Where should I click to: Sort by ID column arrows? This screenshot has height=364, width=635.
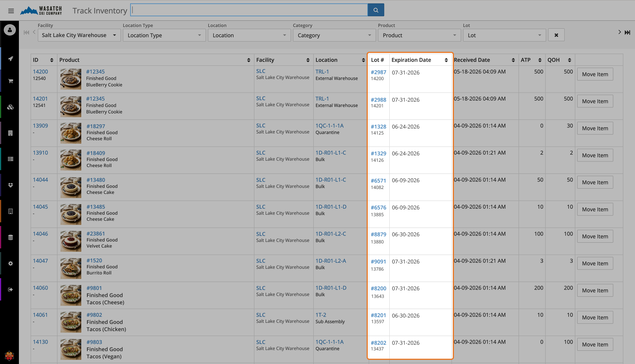[x=52, y=60]
